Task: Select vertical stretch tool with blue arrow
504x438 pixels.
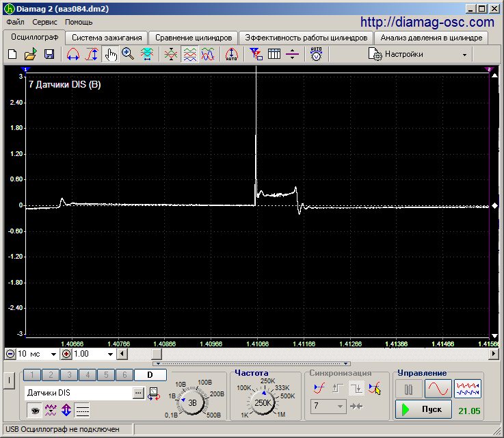Action: [92, 54]
